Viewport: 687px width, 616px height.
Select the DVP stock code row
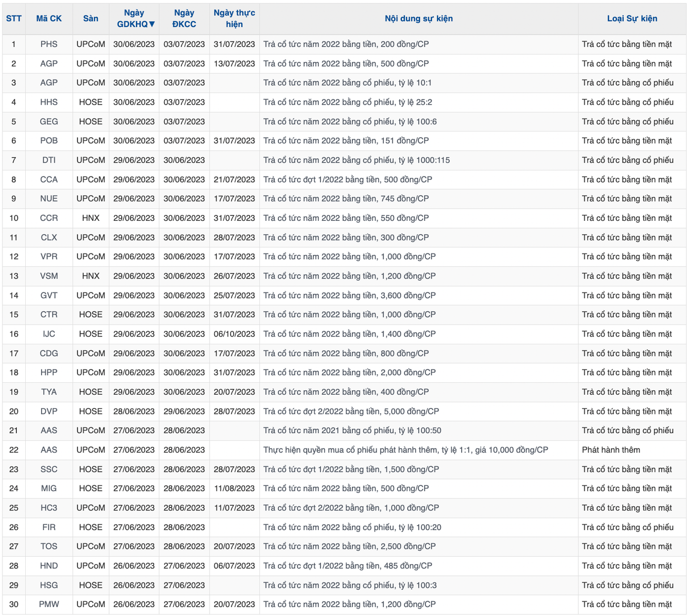coord(49,411)
